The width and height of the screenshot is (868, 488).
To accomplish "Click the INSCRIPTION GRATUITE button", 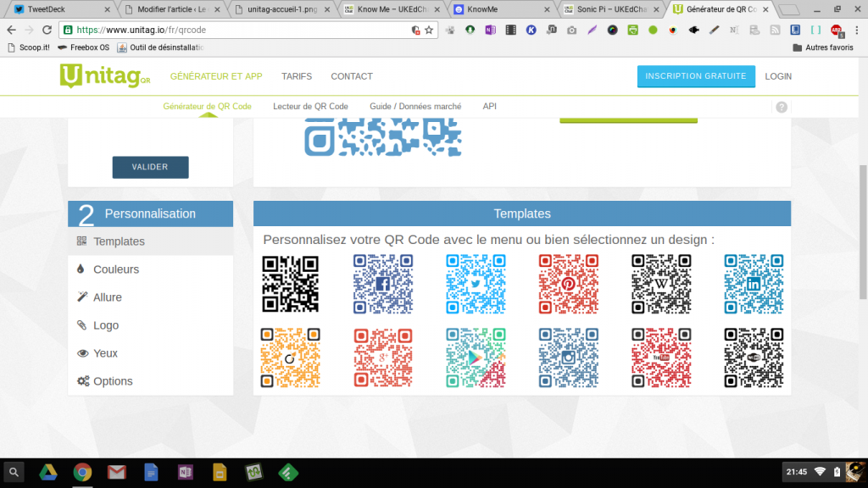I will coord(695,76).
